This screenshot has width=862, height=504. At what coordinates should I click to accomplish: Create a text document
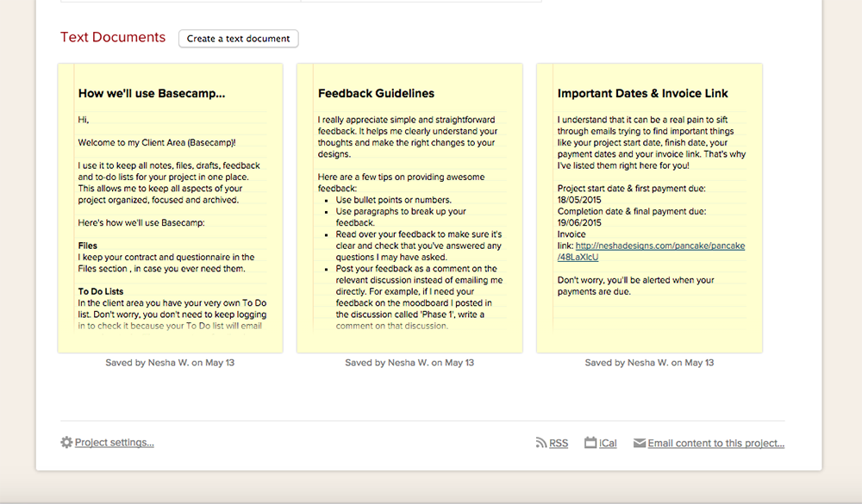[239, 39]
